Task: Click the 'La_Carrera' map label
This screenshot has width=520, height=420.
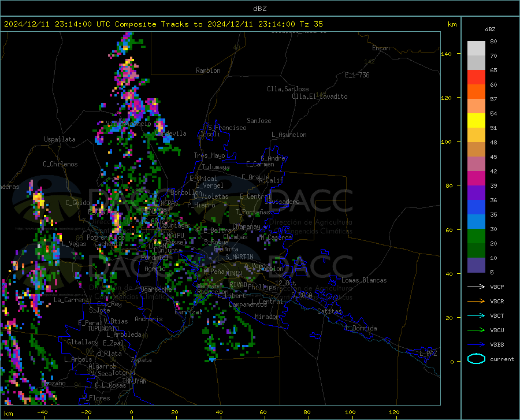Action: (x=71, y=300)
